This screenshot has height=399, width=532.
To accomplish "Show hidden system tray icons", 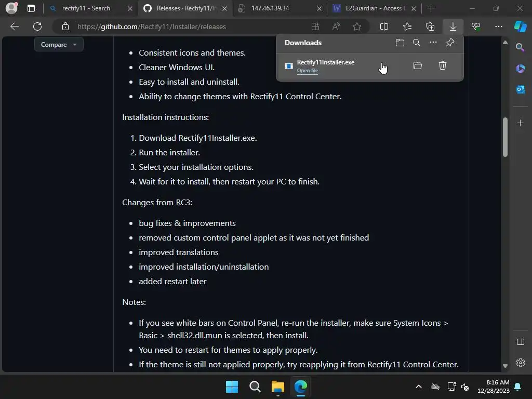I will tap(419, 387).
